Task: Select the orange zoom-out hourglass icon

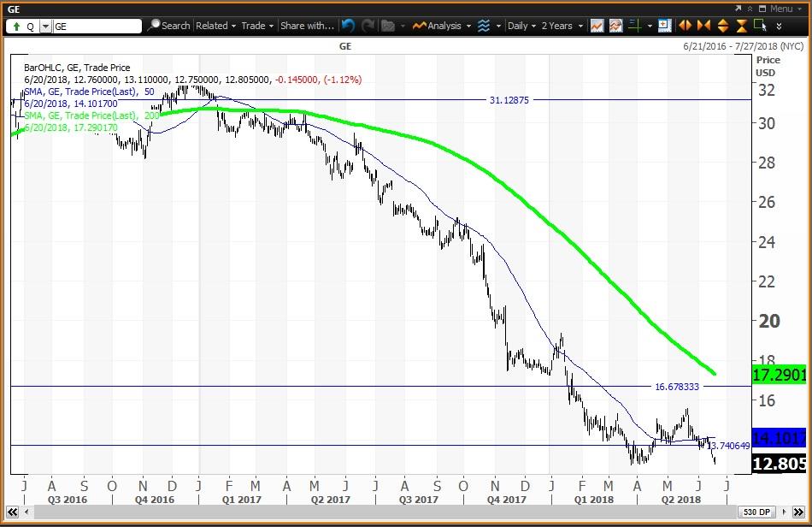Action: (742, 26)
